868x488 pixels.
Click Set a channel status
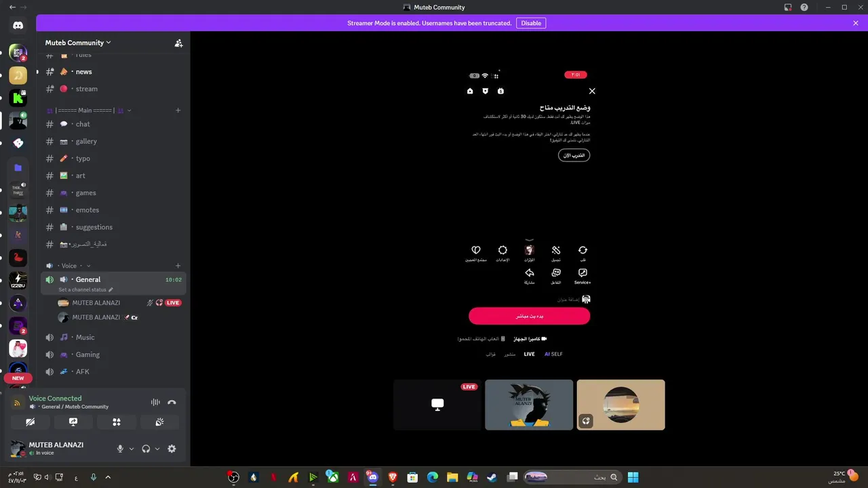[x=85, y=289]
